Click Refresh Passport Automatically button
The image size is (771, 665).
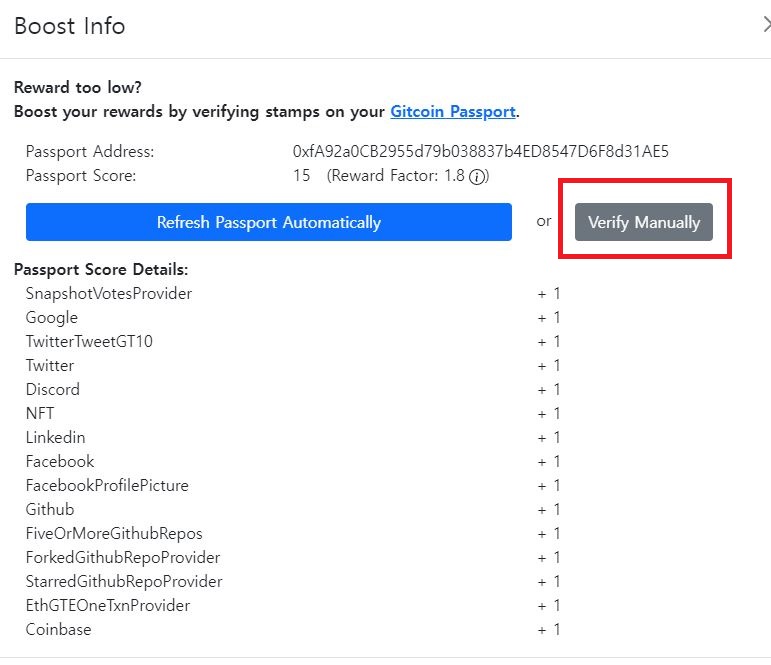pos(268,222)
